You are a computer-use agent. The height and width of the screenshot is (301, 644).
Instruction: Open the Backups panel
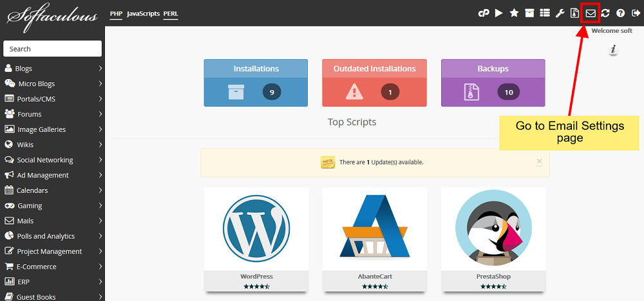point(493,83)
